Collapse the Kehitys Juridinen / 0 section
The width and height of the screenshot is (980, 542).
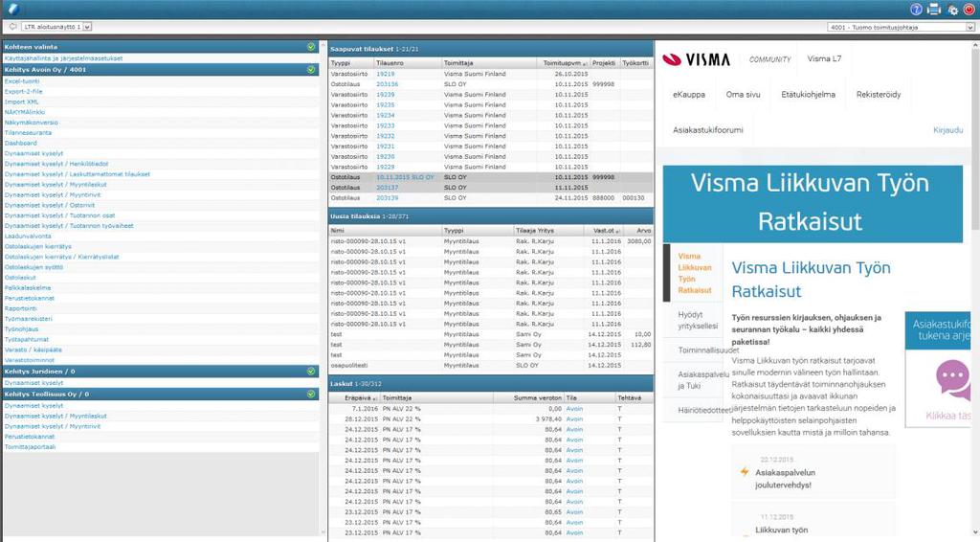point(311,372)
